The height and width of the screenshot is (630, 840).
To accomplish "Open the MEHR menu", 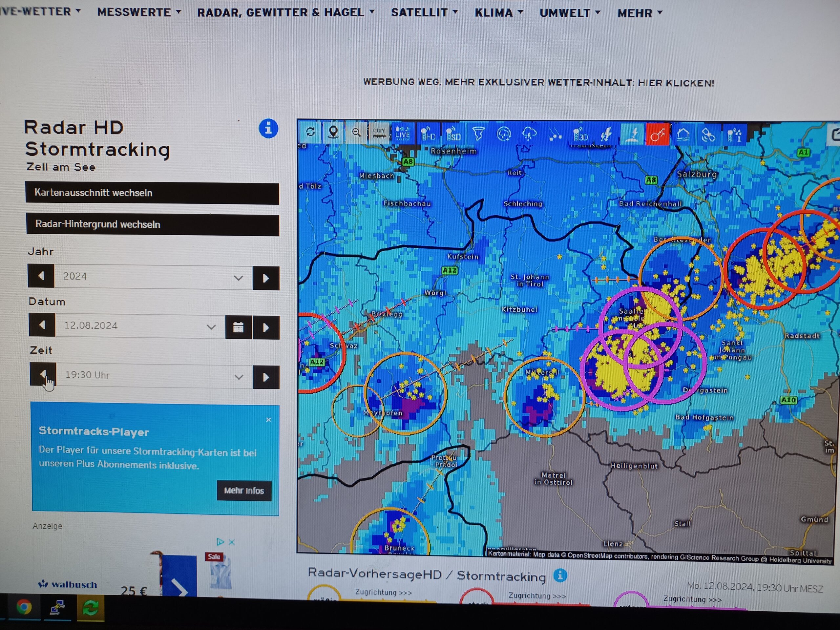I will pos(640,13).
